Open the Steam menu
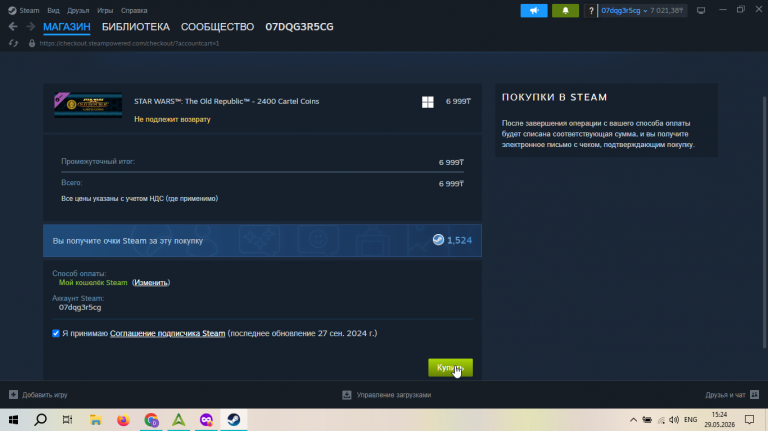 pos(24,10)
